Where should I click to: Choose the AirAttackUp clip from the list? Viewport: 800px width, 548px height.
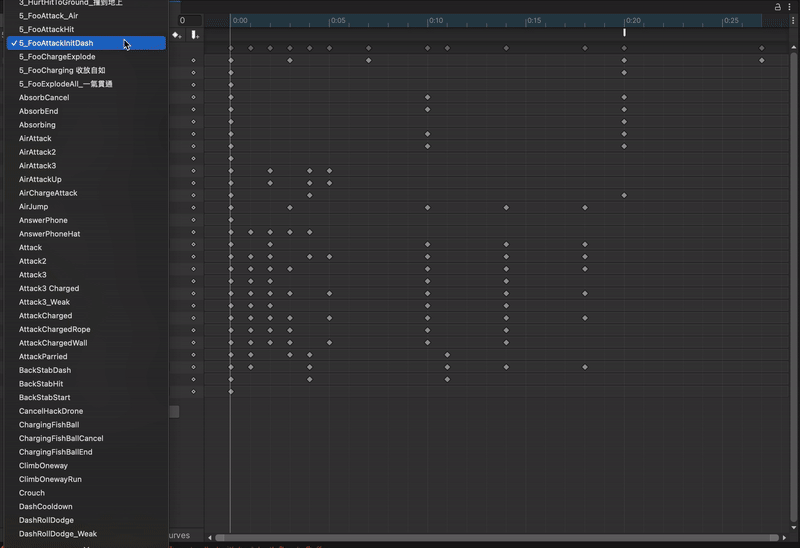point(40,180)
